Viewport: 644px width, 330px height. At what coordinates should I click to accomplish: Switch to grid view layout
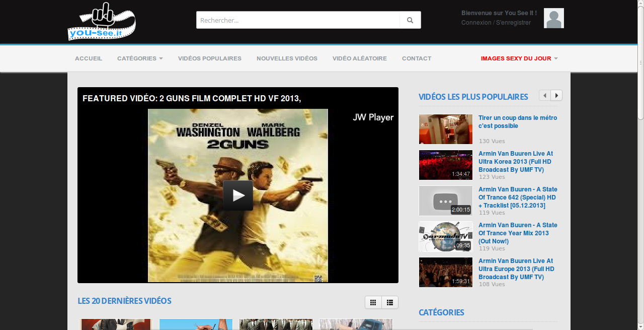[x=373, y=302]
